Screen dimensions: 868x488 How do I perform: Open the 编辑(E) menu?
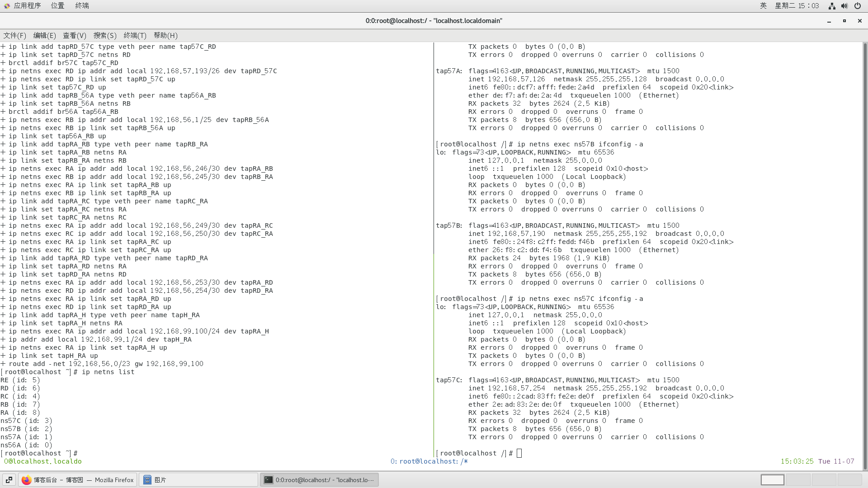click(x=44, y=35)
